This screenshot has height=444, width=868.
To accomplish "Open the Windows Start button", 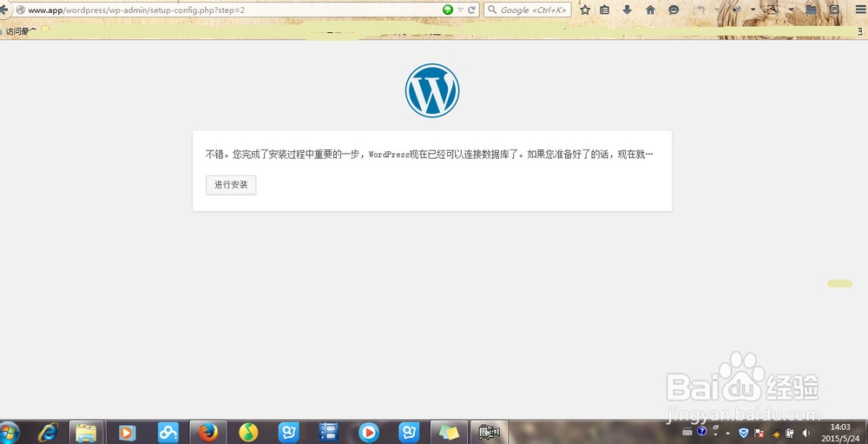I will (x=9, y=433).
